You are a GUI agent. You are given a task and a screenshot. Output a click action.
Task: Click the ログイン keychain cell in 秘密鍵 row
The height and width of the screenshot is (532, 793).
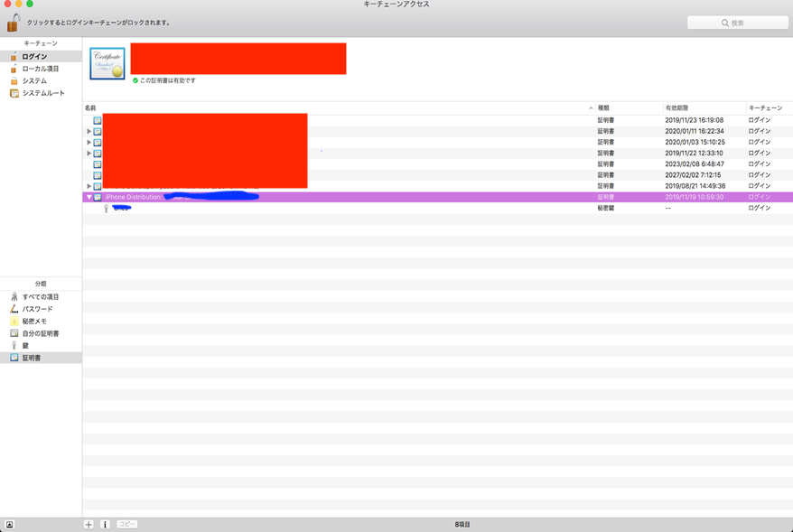759,208
